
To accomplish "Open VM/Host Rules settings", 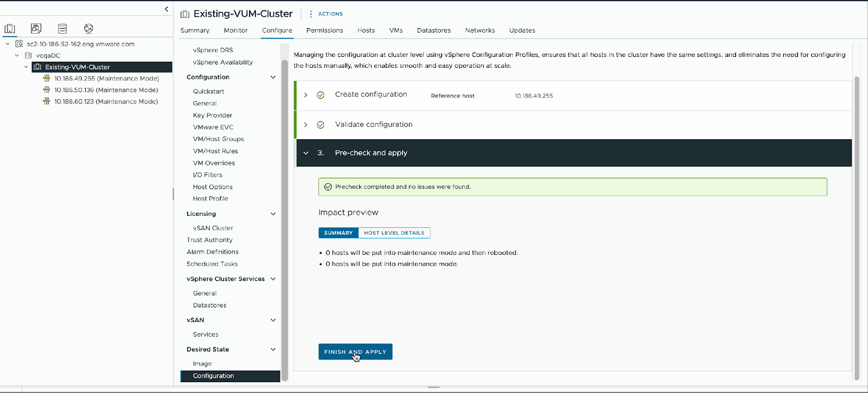I will tap(215, 151).
